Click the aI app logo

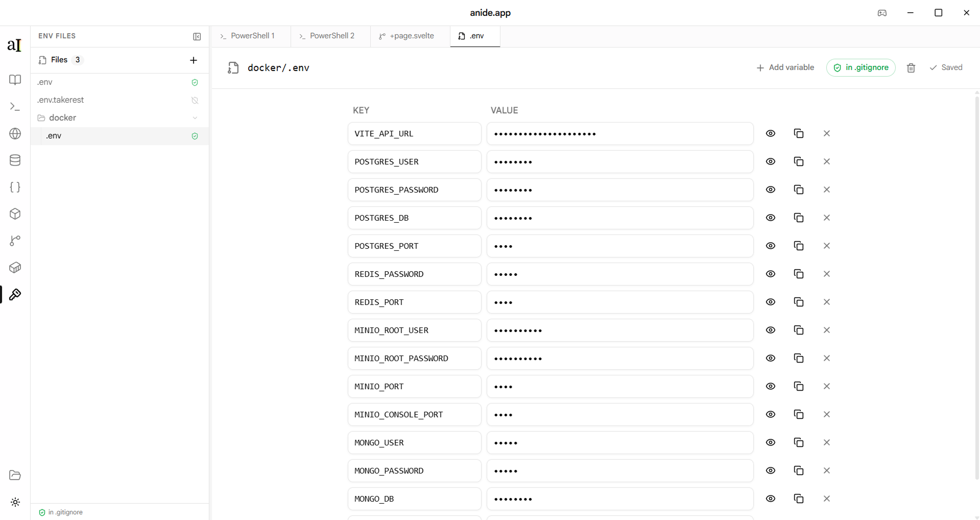click(14, 45)
